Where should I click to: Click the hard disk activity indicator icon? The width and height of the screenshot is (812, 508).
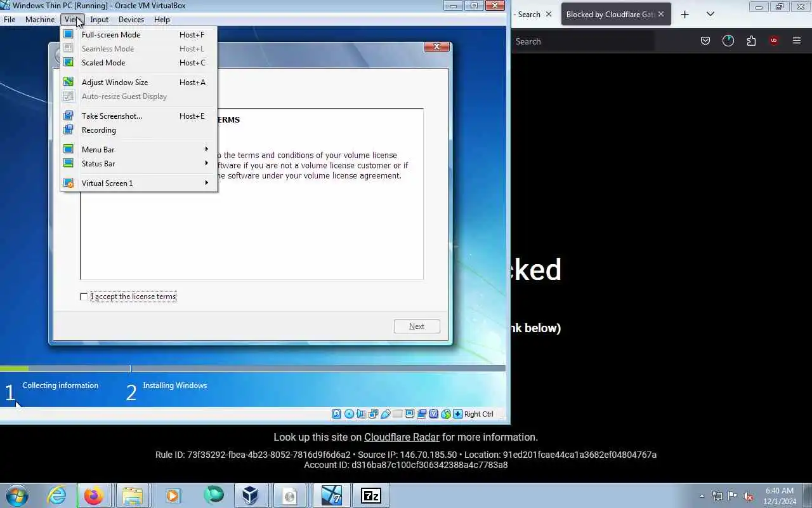click(337, 414)
